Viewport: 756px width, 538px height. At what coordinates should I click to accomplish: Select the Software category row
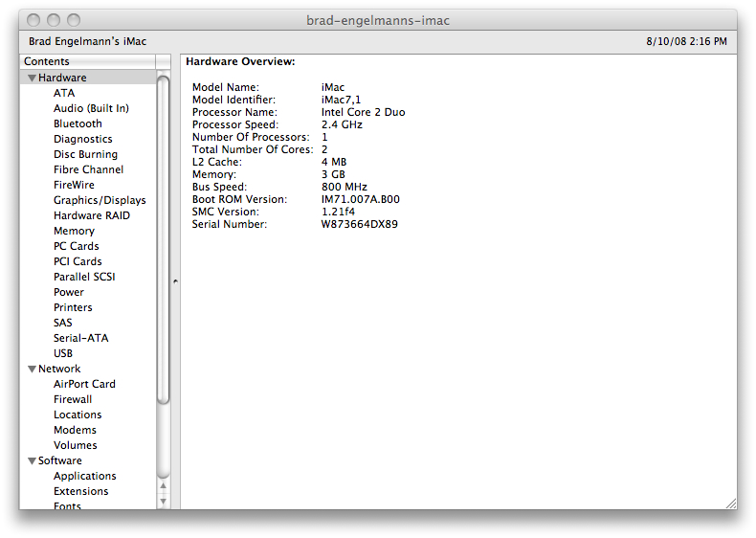[88, 460]
